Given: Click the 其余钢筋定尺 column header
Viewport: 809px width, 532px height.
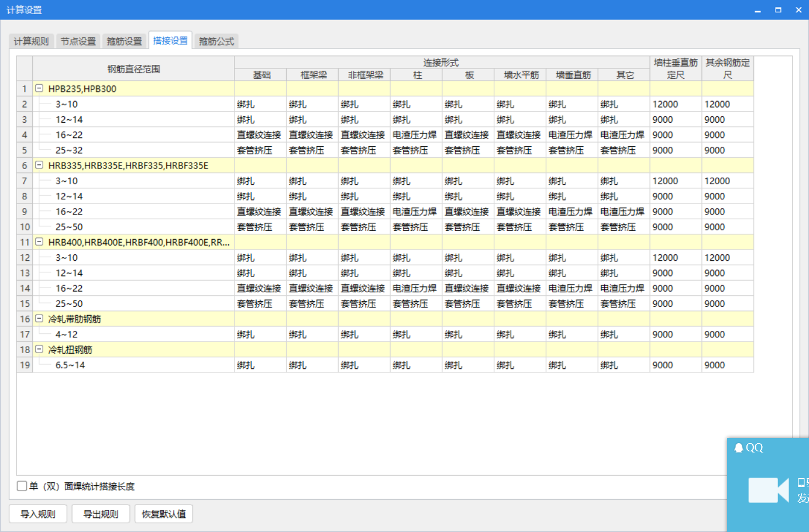Looking at the screenshot, I should tap(728, 68).
